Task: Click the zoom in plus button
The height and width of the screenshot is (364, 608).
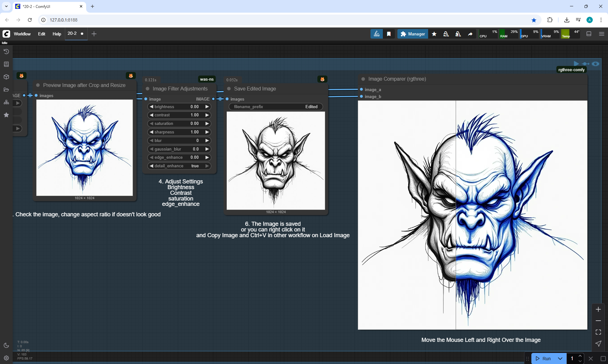Action: coord(598,309)
